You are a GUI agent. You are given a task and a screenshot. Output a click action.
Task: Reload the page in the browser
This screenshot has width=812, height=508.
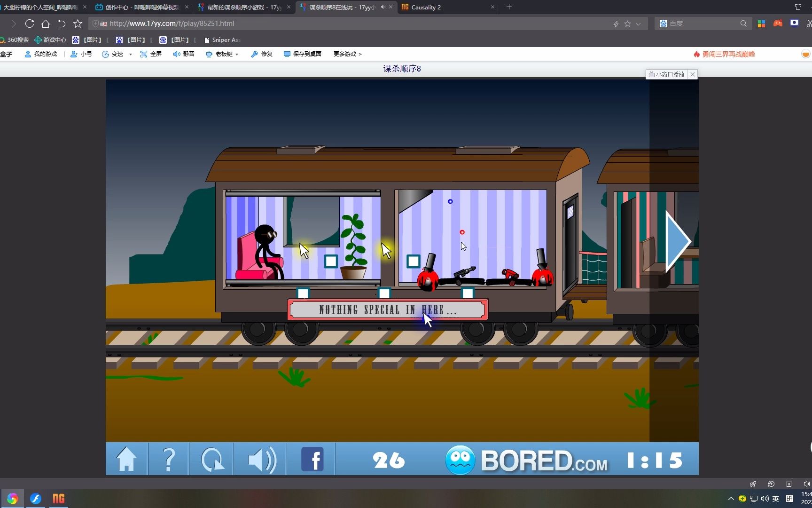pyautogui.click(x=29, y=24)
